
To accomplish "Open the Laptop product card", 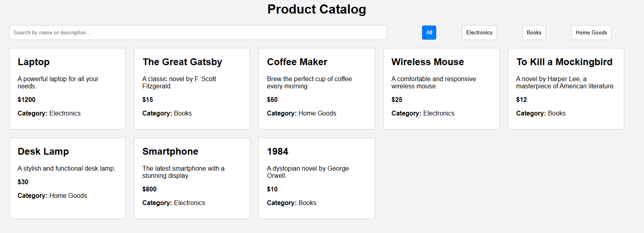I will click(x=67, y=89).
